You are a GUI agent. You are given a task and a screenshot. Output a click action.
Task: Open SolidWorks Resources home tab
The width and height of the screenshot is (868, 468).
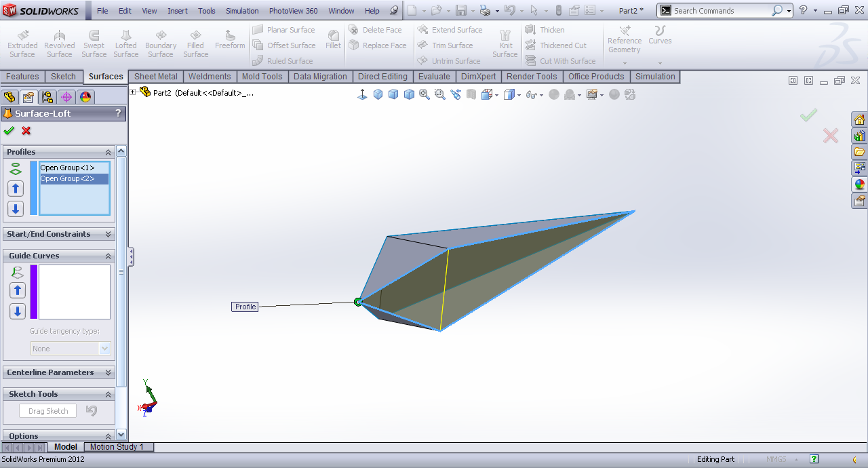859,120
